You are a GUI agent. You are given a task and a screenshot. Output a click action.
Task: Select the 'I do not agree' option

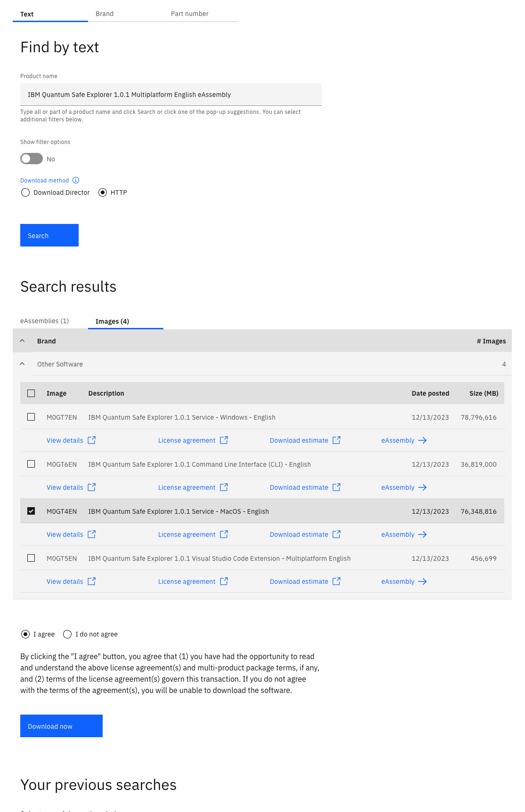click(67, 634)
